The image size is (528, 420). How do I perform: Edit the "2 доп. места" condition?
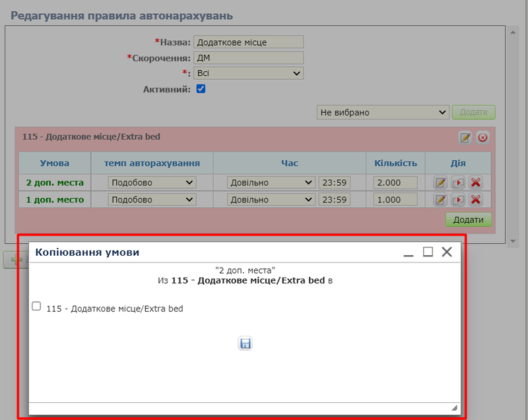(x=440, y=183)
